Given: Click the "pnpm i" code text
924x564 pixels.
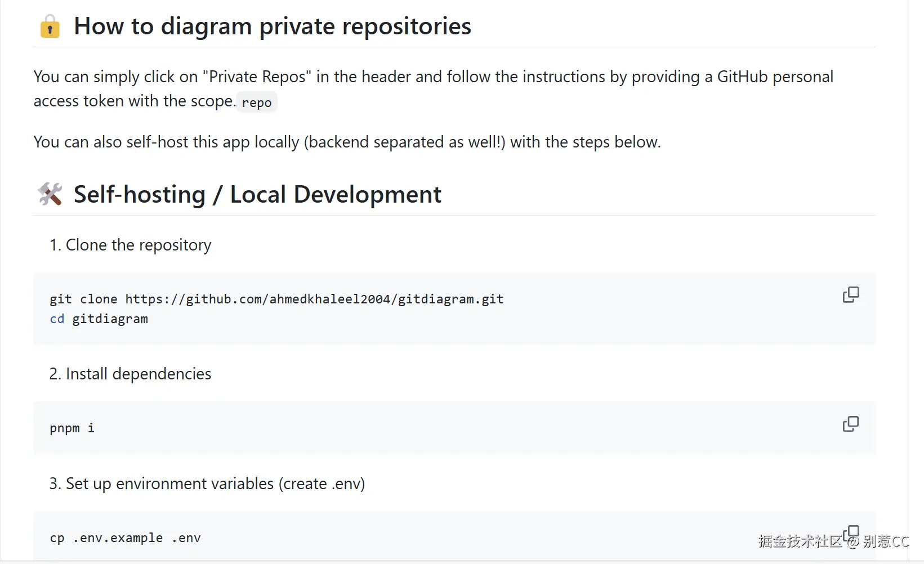Looking at the screenshot, I should tap(72, 428).
